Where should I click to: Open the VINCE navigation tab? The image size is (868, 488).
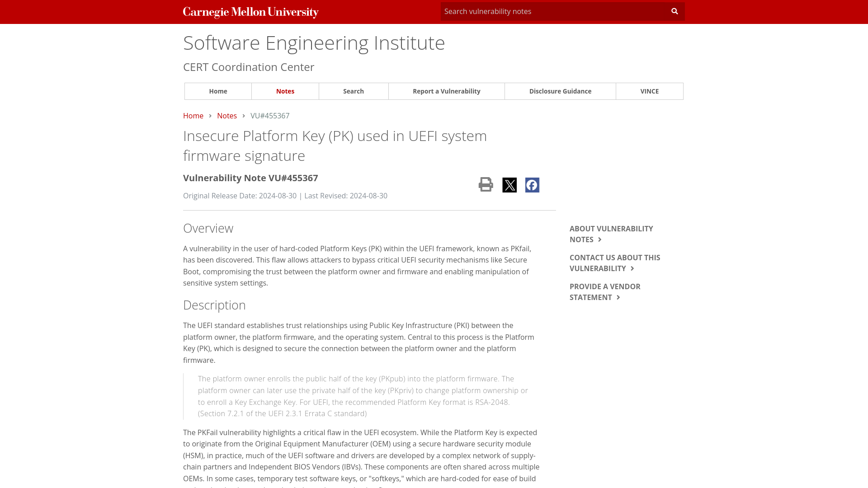click(x=650, y=91)
